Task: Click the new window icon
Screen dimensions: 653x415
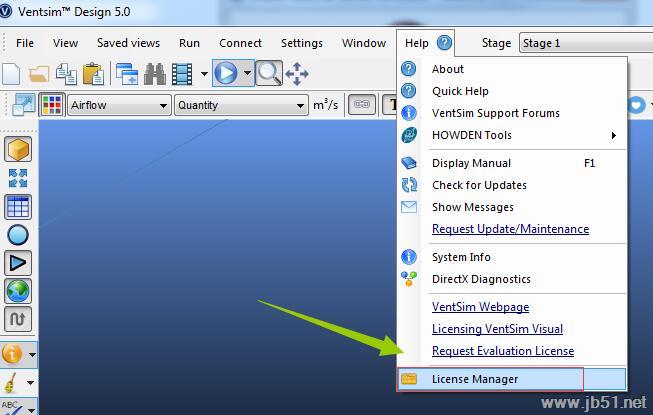Action: click(x=127, y=74)
